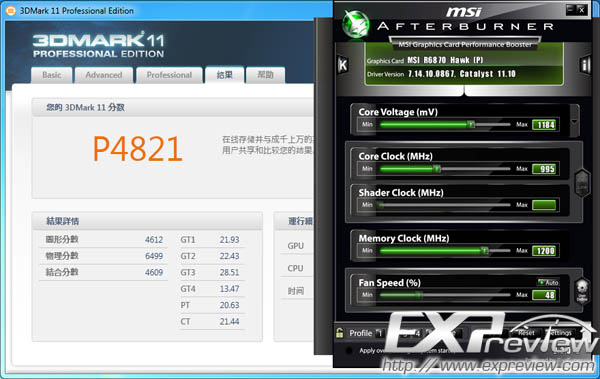Screen dimensions: 600x379
Task: Minimize the MSI Afterburner window
Action: point(571,10)
